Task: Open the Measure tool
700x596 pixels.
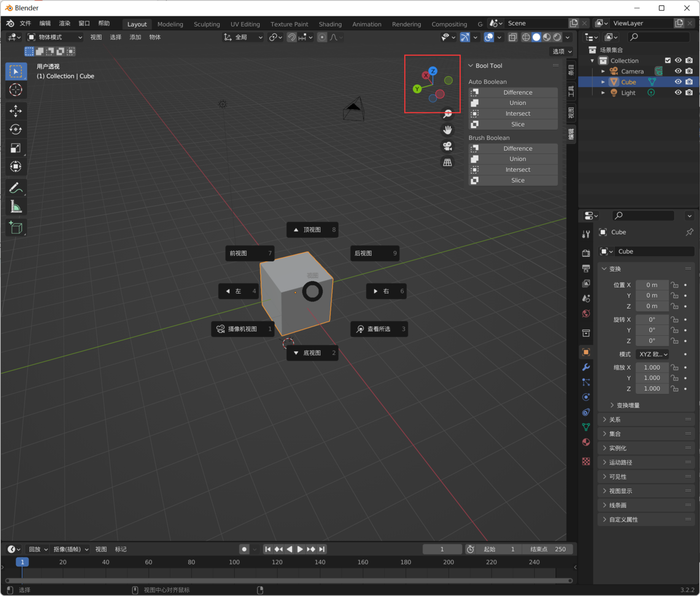Action: tap(15, 205)
